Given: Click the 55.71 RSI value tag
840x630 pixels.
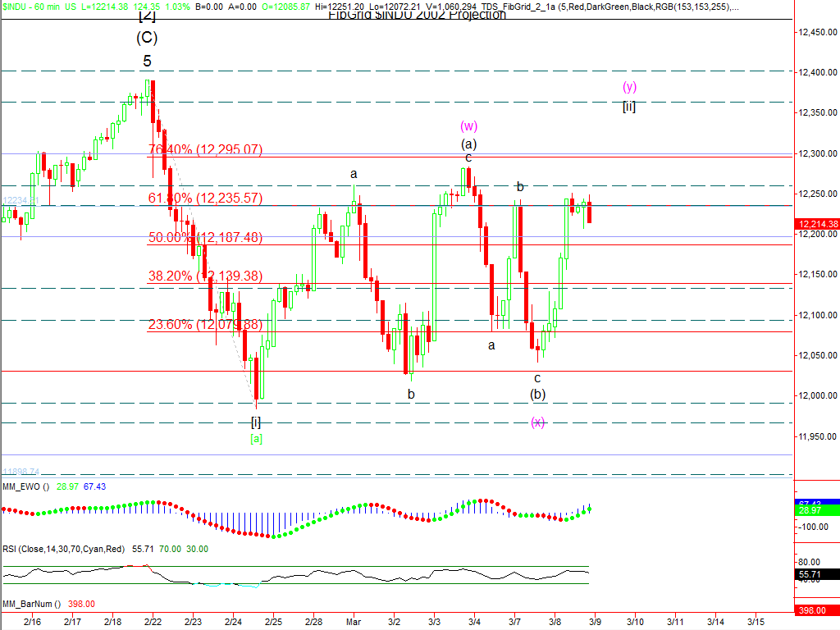Looking at the screenshot, I should click(x=810, y=577).
